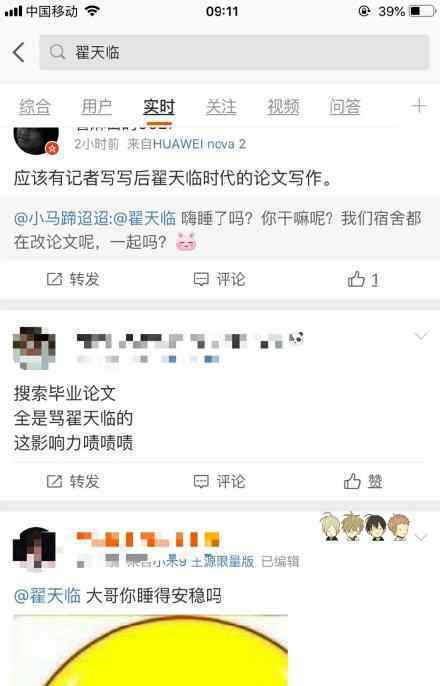Tap 赞 thumbs-up on second post

(363, 481)
